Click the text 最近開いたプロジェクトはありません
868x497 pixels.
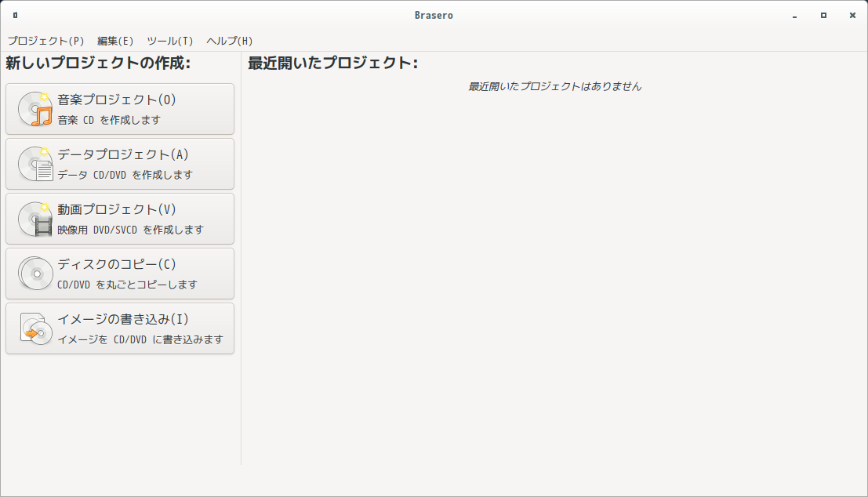pyautogui.click(x=554, y=86)
